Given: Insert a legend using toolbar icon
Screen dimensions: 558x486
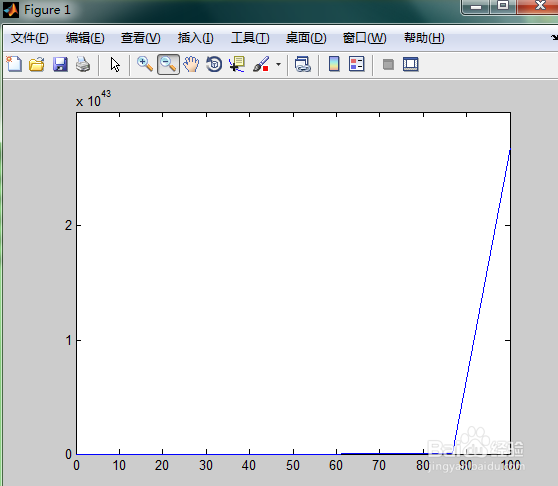Looking at the screenshot, I should click(357, 64).
